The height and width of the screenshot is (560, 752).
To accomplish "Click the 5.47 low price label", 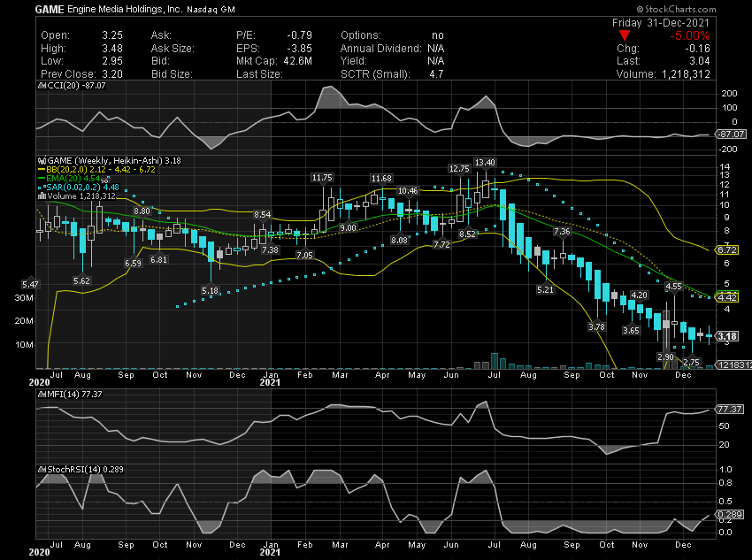I will 30,284.
